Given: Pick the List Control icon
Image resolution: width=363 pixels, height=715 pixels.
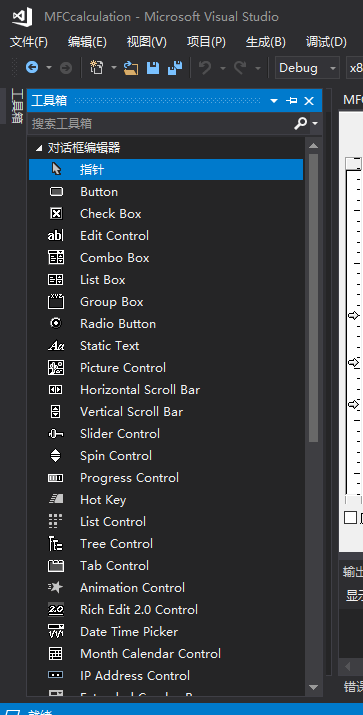Looking at the screenshot, I should tap(55, 521).
